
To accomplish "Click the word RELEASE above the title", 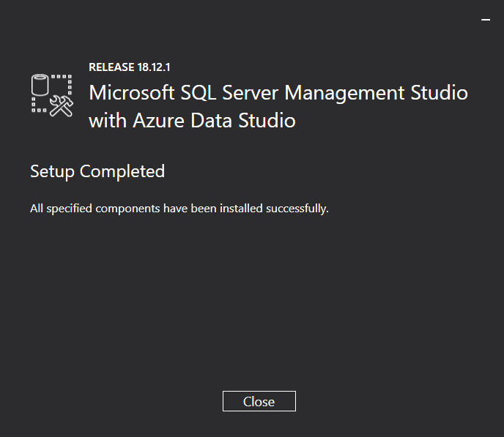I will tap(111, 67).
